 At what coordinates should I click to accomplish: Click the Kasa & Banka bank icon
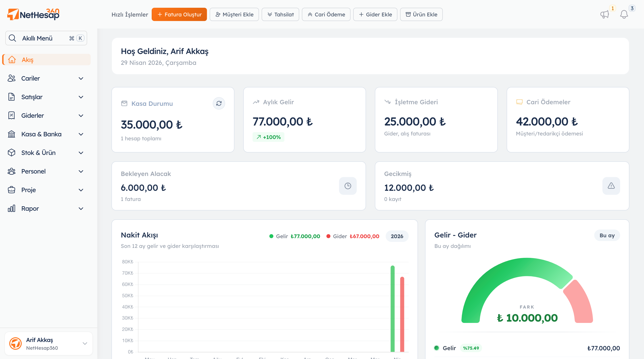click(x=11, y=134)
